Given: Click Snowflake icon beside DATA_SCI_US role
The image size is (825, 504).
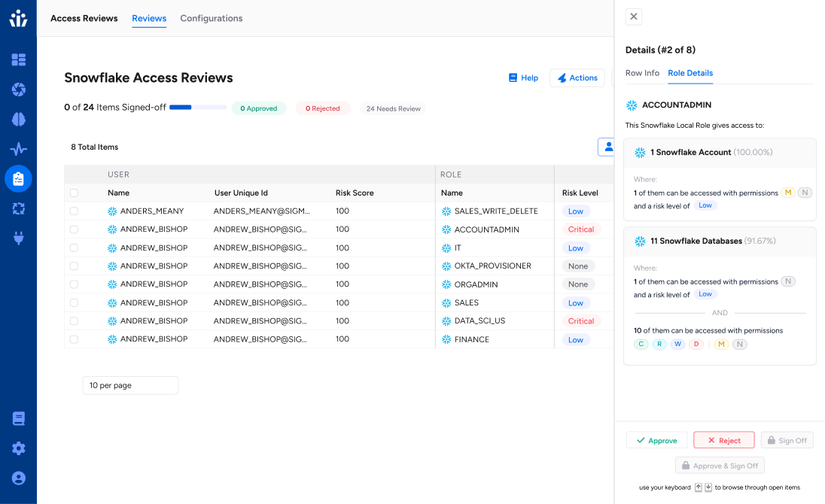Looking at the screenshot, I should 446,321.
